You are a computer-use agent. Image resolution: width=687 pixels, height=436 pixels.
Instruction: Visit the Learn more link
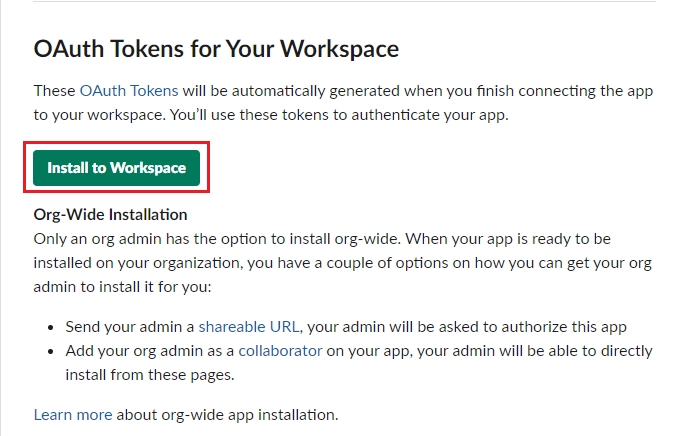[x=73, y=415]
